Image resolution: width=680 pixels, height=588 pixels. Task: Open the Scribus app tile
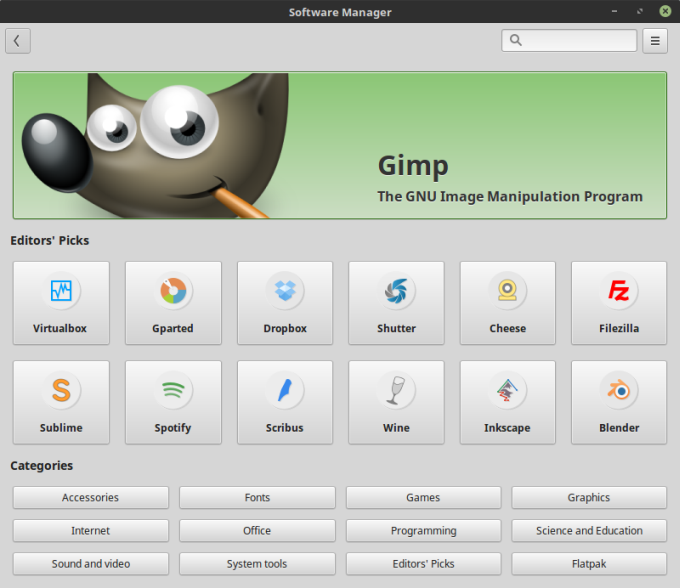click(x=285, y=402)
